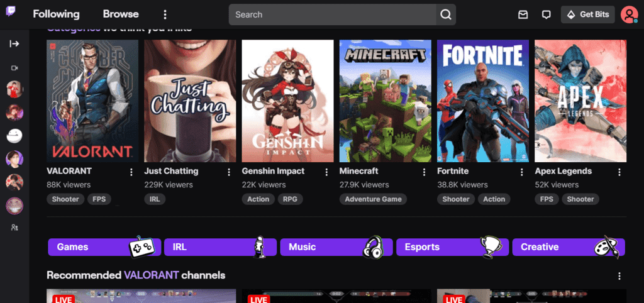Select the IRL category banner
The image size is (644, 303).
point(220,247)
